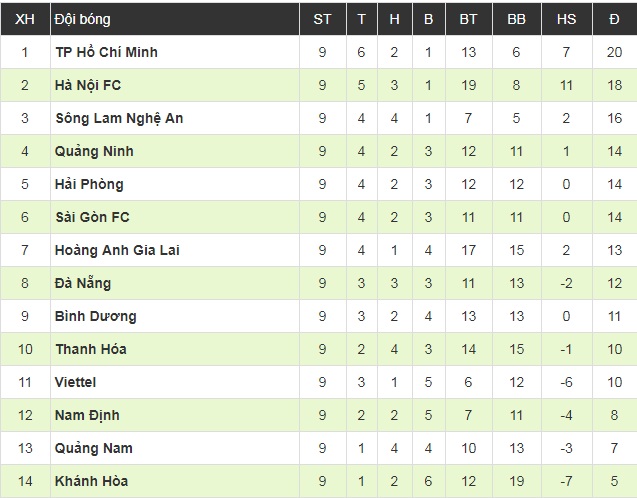Image resolution: width=637 pixels, height=498 pixels.
Task: Open the Đà Nẵng team link
Action: [x=83, y=283]
